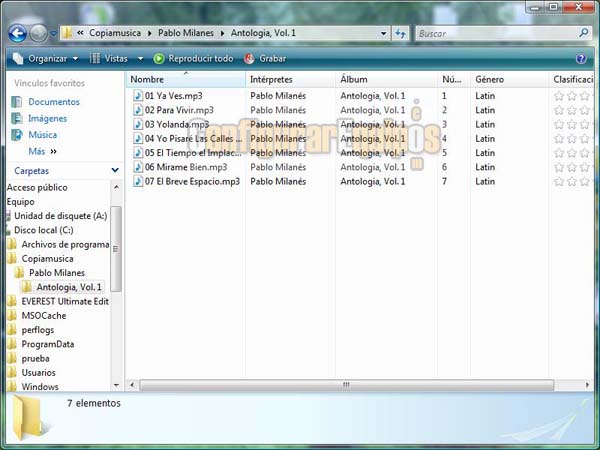Click folder tree scrollbar down arrow
This screenshot has width=600, height=450.
click(x=116, y=385)
